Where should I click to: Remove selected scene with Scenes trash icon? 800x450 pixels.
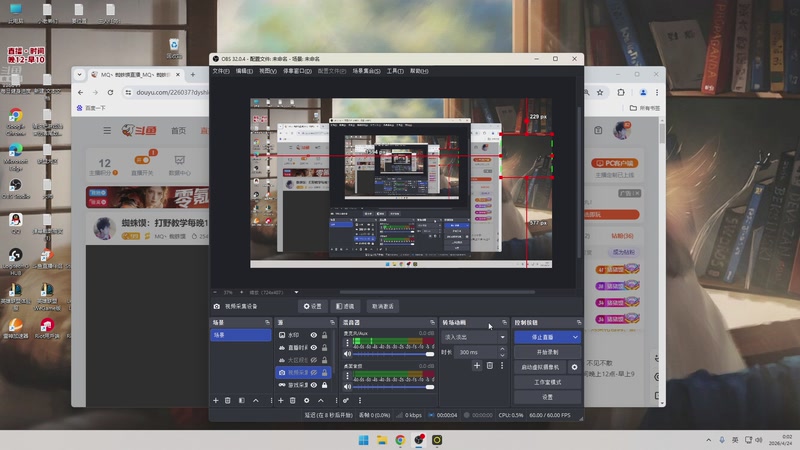(x=228, y=401)
